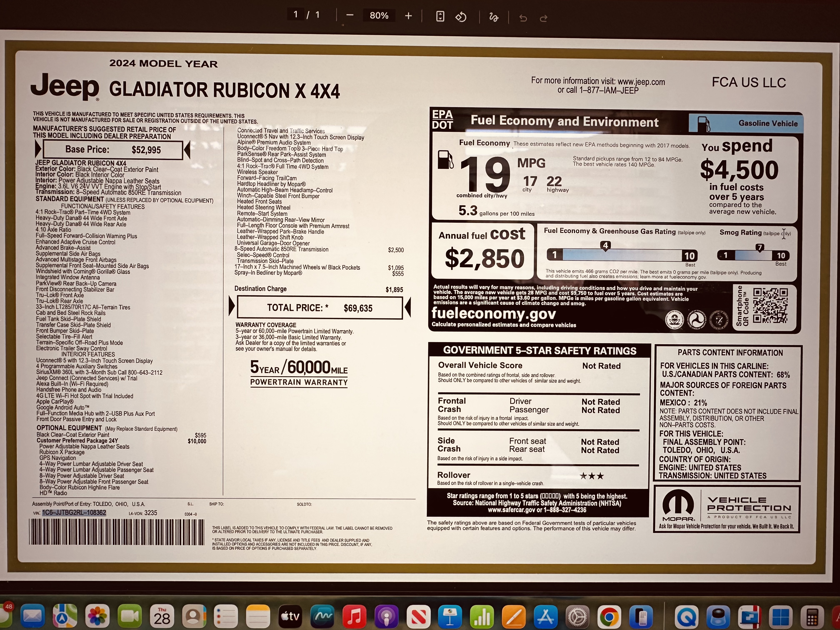Click the Smartphone QR Code

(x=770, y=305)
